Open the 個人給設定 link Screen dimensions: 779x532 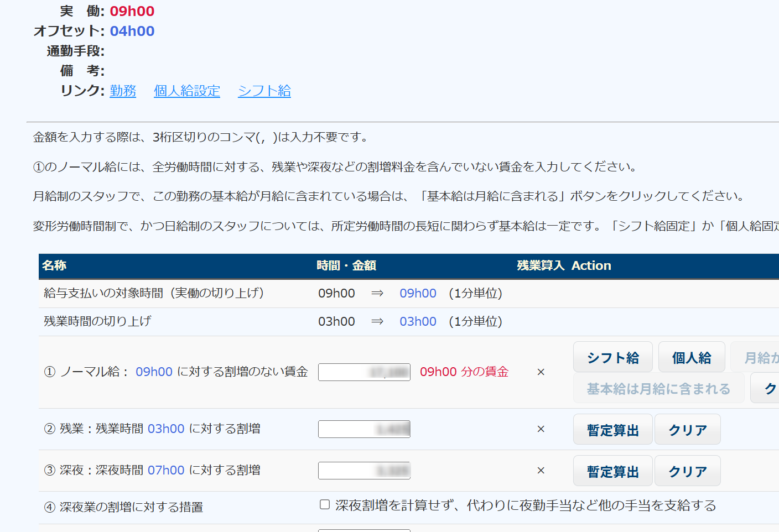tap(187, 91)
